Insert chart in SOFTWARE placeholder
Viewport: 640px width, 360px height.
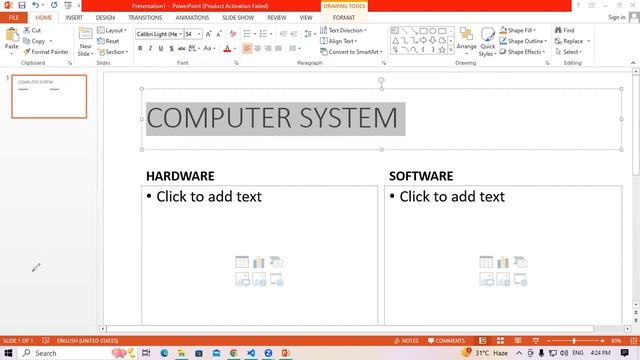point(503,262)
